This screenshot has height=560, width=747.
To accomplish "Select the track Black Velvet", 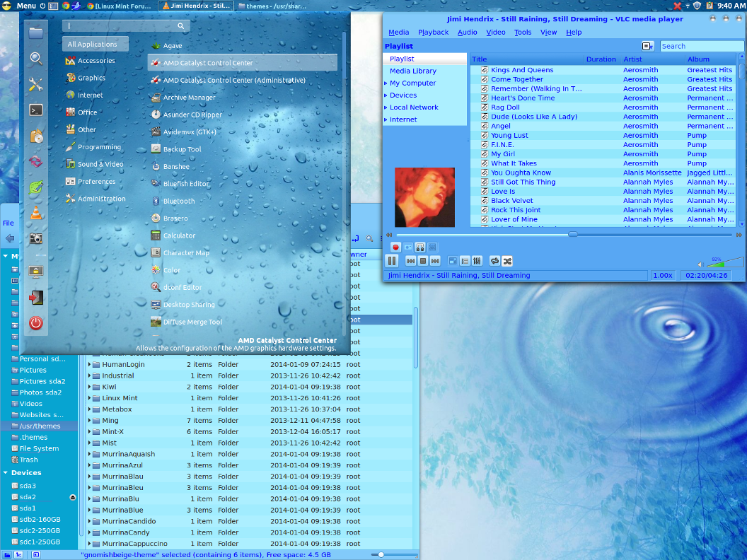I will 512,201.
